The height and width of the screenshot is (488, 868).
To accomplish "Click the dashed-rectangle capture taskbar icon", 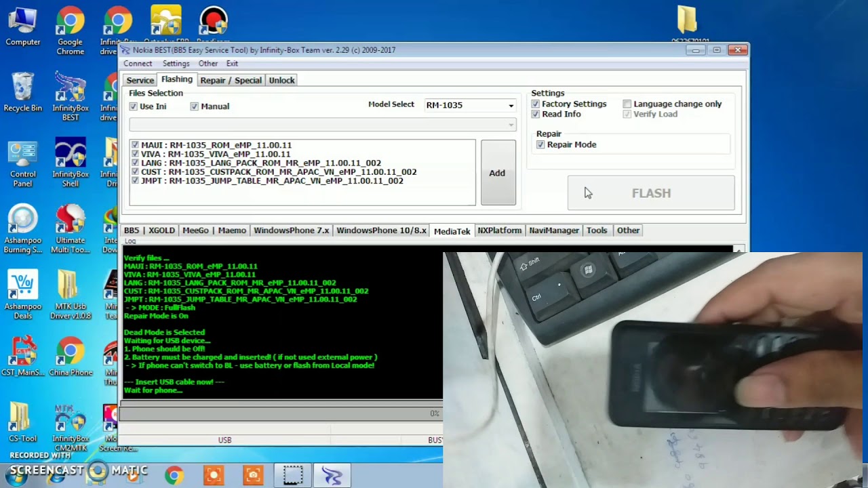I will pyautogui.click(x=293, y=476).
